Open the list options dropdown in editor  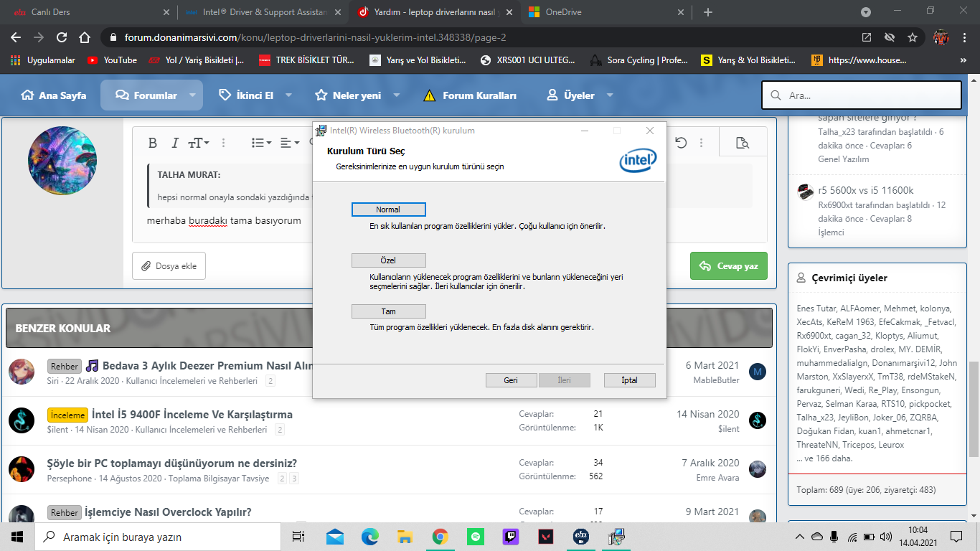(x=261, y=143)
